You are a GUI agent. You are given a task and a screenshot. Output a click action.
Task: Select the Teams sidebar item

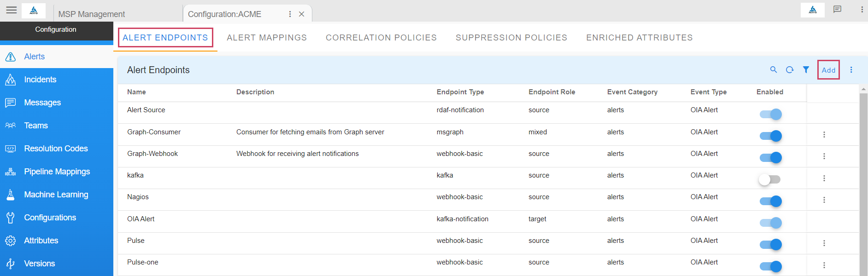point(36,126)
